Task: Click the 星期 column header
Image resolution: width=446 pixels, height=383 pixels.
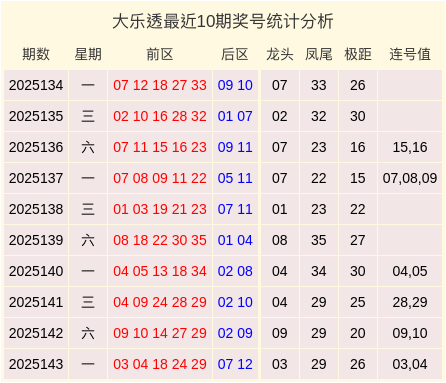Action: point(88,54)
